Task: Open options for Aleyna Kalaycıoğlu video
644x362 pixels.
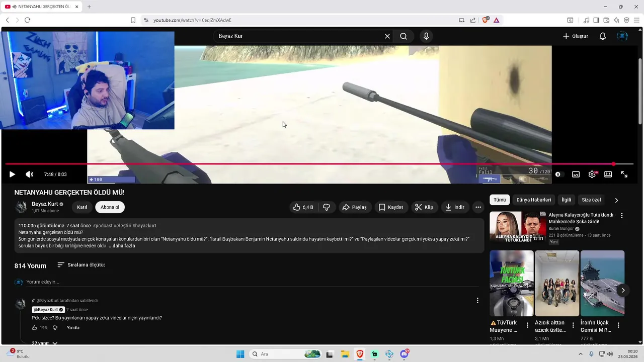Action: (622, 216)
